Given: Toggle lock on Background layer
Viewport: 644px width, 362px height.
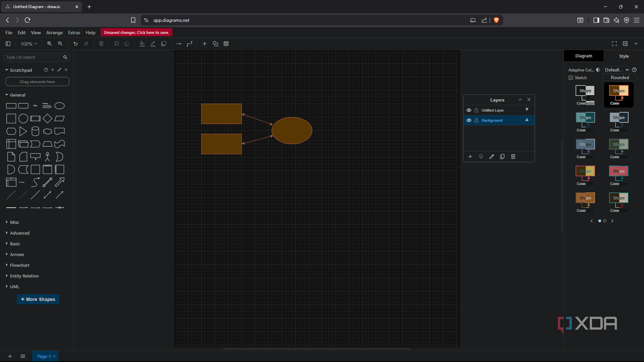Looking at the screenshot, I should pyautogui.click(x=476, y=121).
